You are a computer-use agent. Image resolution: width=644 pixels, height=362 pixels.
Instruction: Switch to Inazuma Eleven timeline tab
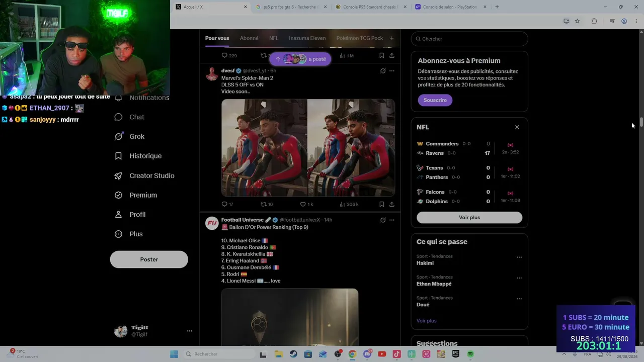point(307,38)
